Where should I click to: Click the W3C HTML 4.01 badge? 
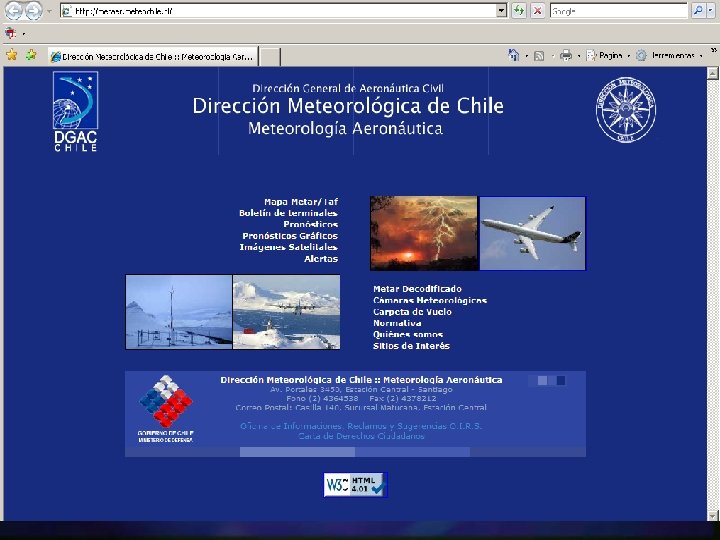[355, 485]
